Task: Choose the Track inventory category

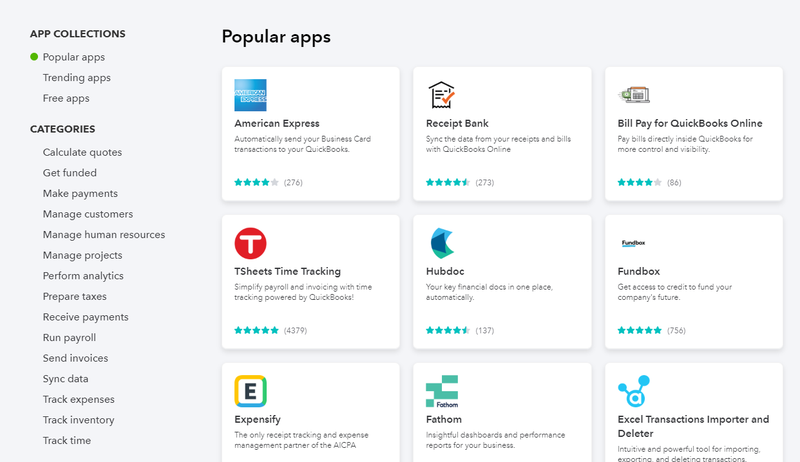Action: tap(79, 420)
